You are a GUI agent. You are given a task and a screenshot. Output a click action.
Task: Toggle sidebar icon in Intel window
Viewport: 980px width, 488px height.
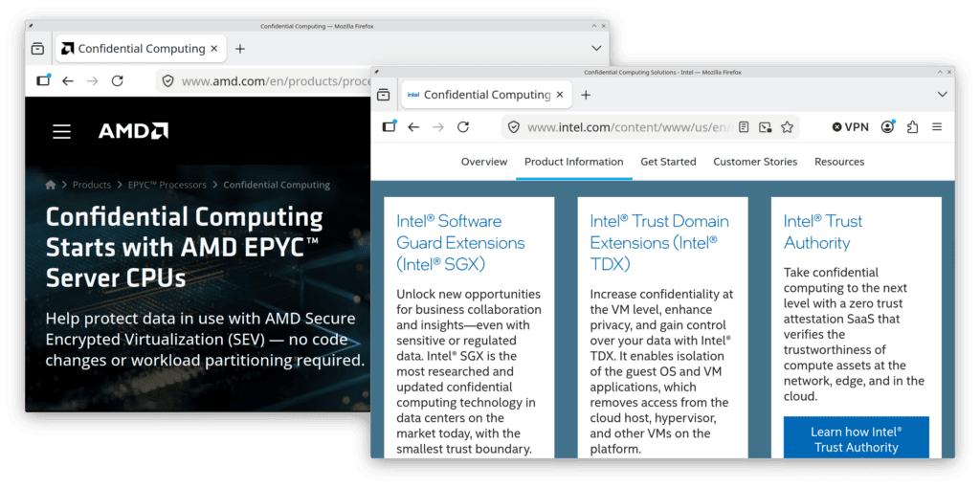coord(390,127)
